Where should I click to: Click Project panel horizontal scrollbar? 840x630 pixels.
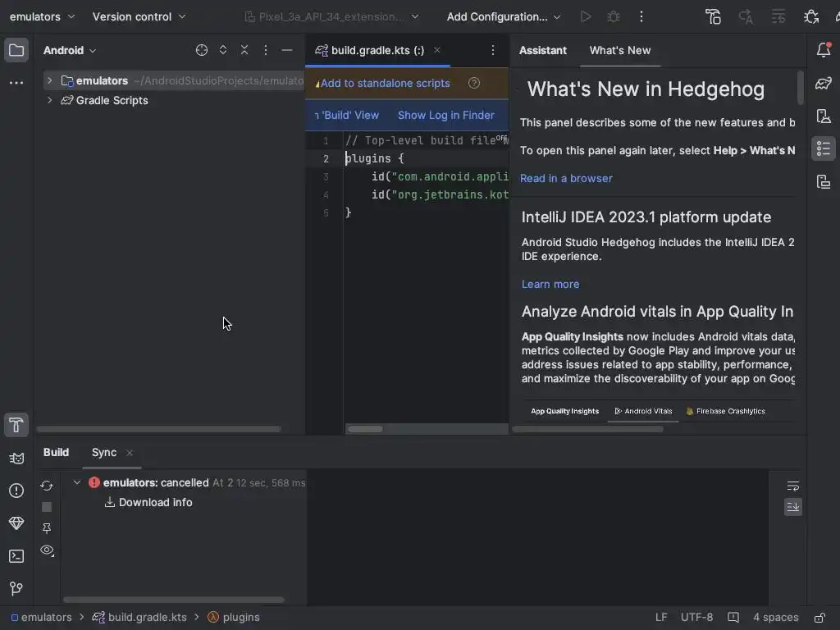158,429
